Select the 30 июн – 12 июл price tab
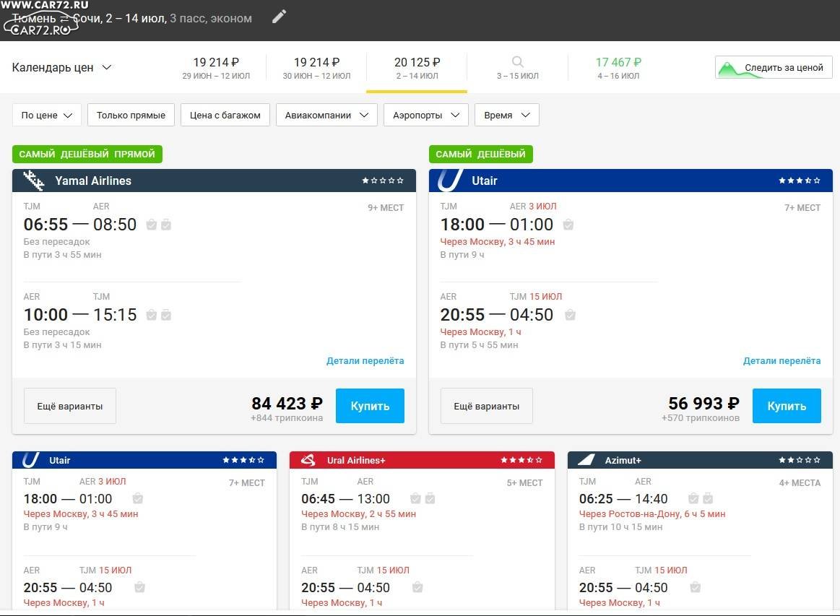 [x=316, y=68]
